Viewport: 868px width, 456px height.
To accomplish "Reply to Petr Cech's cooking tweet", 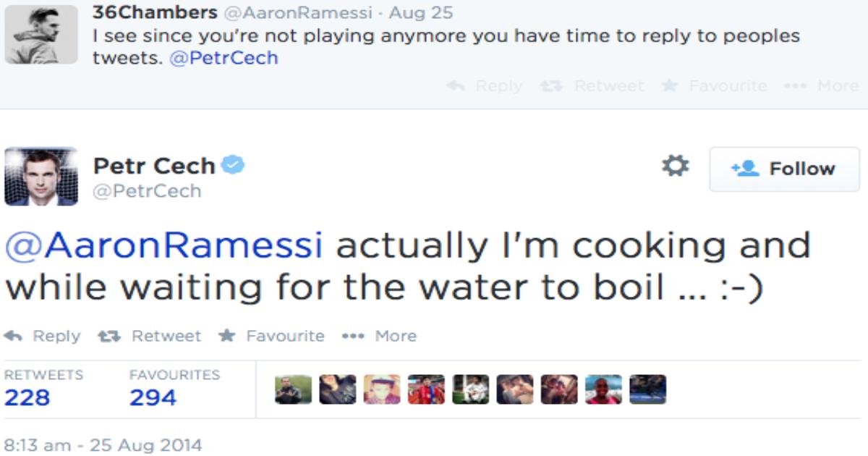I will coord(43,336).
